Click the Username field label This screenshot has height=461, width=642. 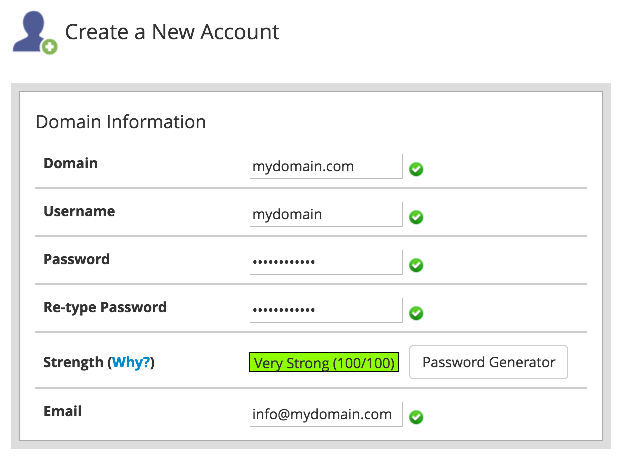pyautogui.click(x=79, y=211)
